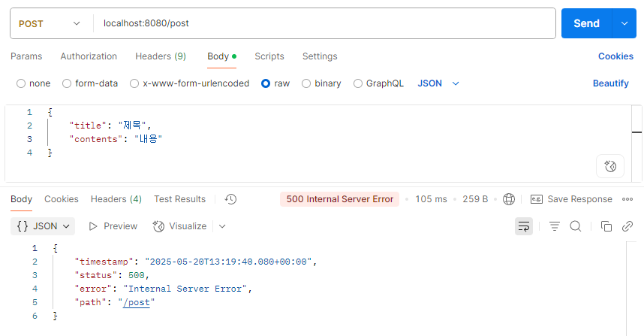Image resolution: width=644 pixels, height=336 pixels.
Task: Click the copy response icon
Action: pos(606,226)
